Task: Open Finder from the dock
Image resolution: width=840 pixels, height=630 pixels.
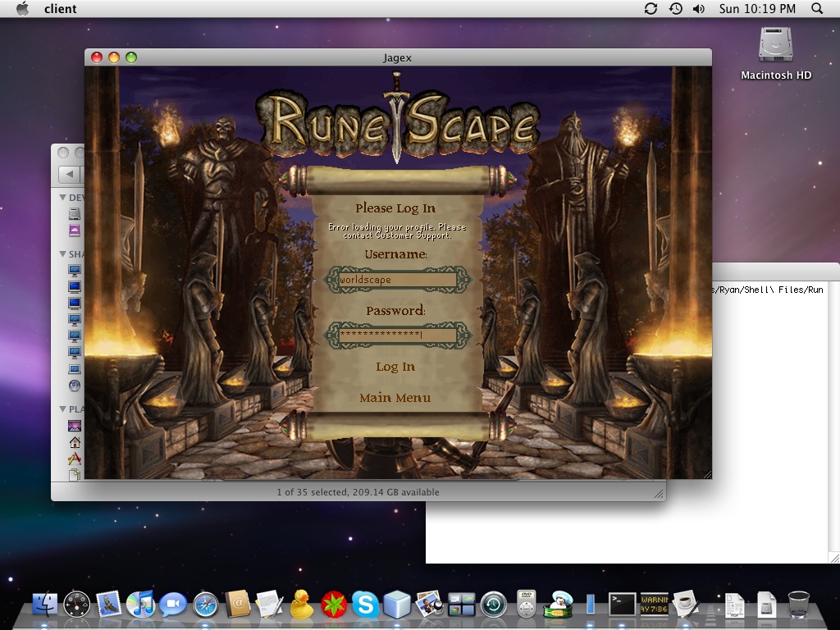Action: (x=46, y=605)
